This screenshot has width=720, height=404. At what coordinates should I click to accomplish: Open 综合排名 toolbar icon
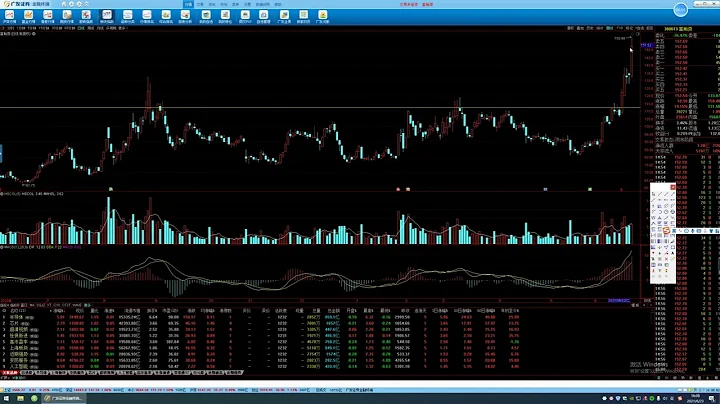click(166, 17)
